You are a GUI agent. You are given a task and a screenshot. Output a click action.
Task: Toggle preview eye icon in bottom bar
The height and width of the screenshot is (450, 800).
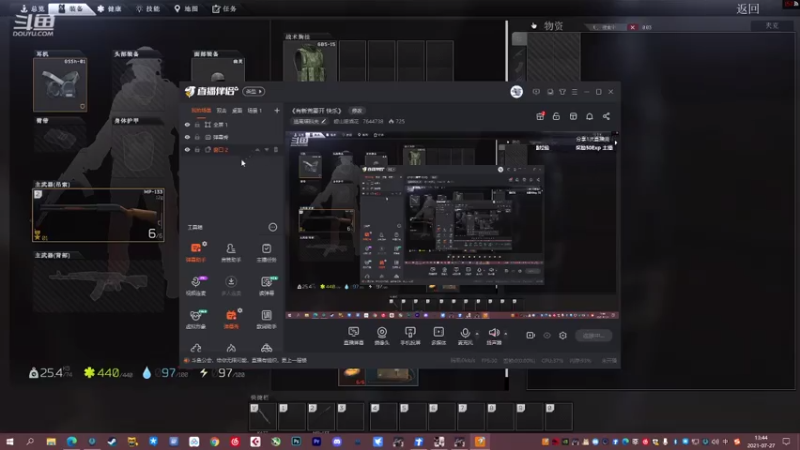(547, 335)
